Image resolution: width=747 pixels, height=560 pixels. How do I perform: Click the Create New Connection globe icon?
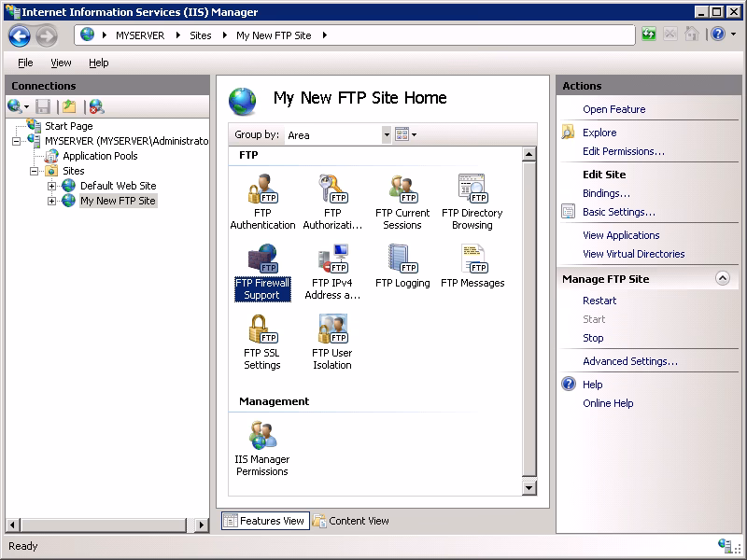click(14, 106)
